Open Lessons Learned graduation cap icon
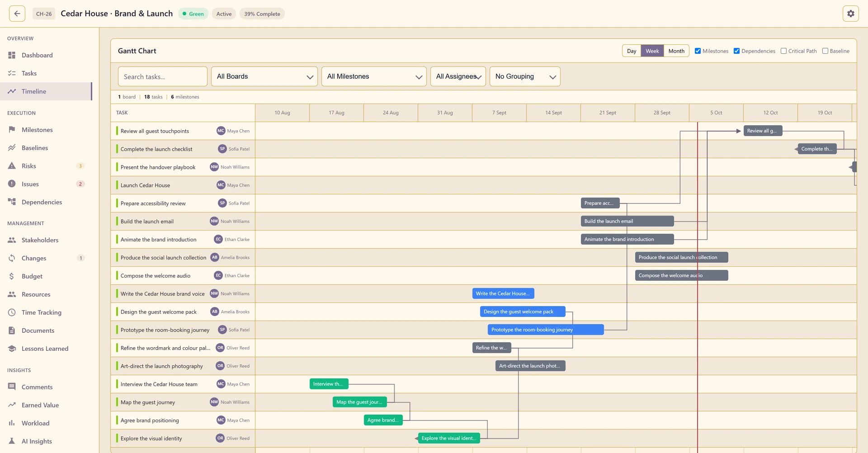Screen dimensions: 868x453 click(12, 349)
